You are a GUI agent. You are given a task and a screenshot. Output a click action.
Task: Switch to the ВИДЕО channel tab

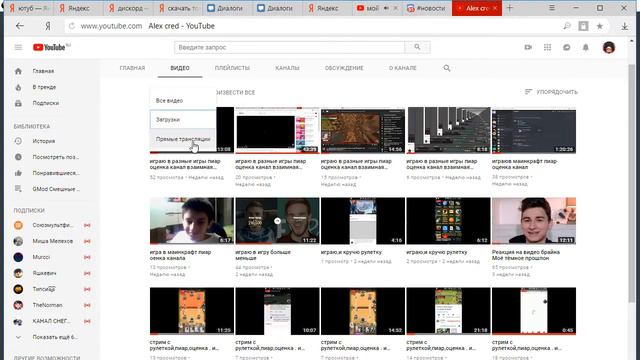click(180, 68)
